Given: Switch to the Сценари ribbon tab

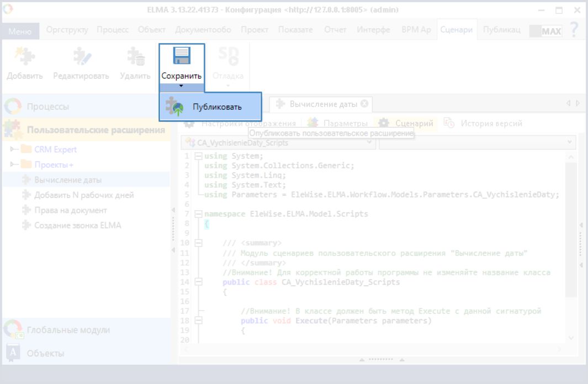Looking at the screenshot, I should click(x=457, y=30).
